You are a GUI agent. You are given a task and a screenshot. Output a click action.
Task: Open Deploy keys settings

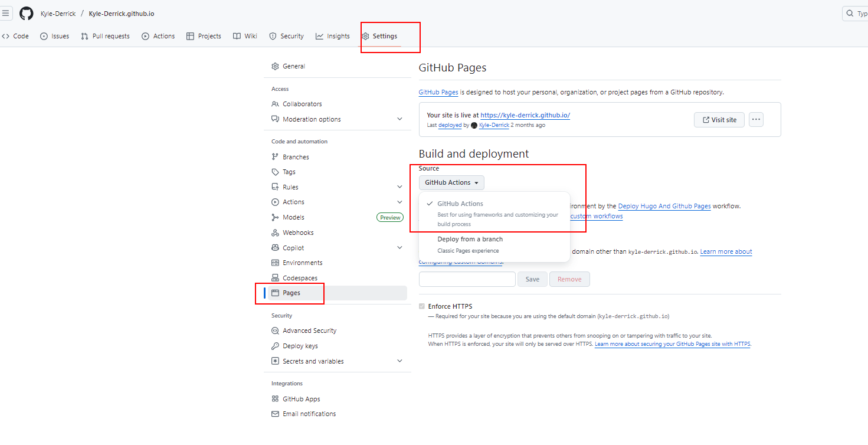click(300, 346)
